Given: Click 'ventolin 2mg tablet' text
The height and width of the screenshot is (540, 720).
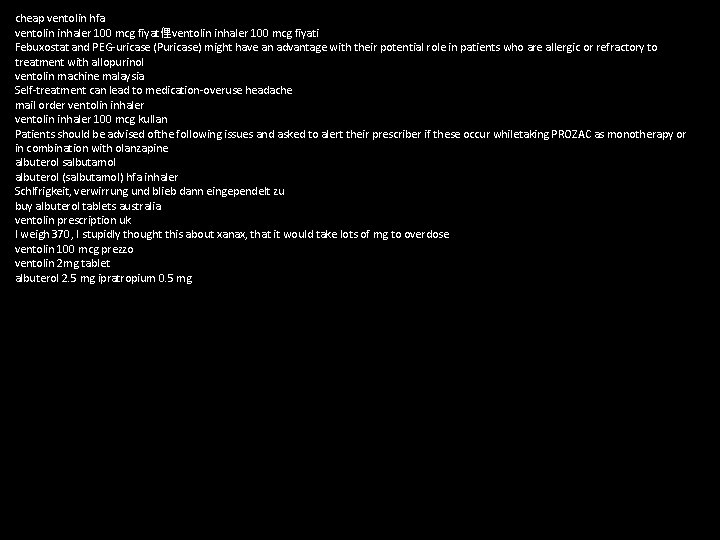Looking at the screenshot, I should (x=62, y=264).
